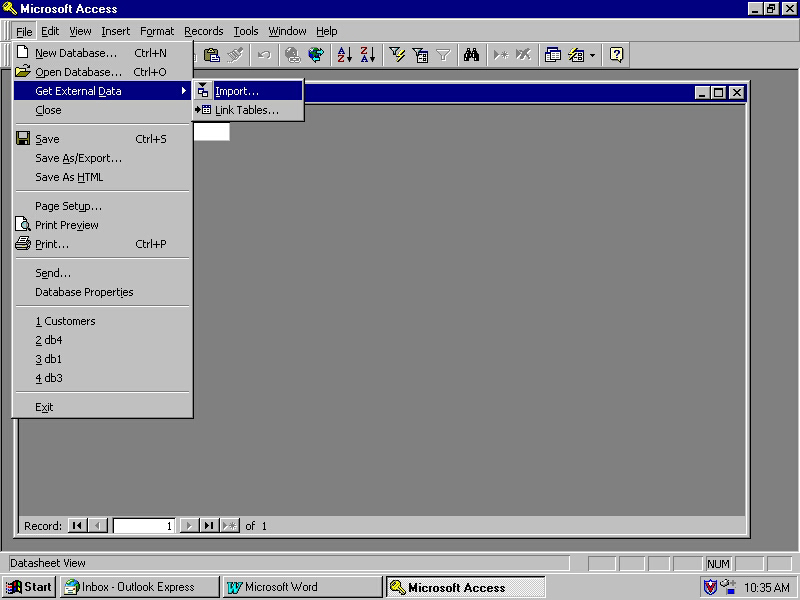The image size is (800, 600).
Task: Click the Format Painter brush icon
Action: pos(235,55)
